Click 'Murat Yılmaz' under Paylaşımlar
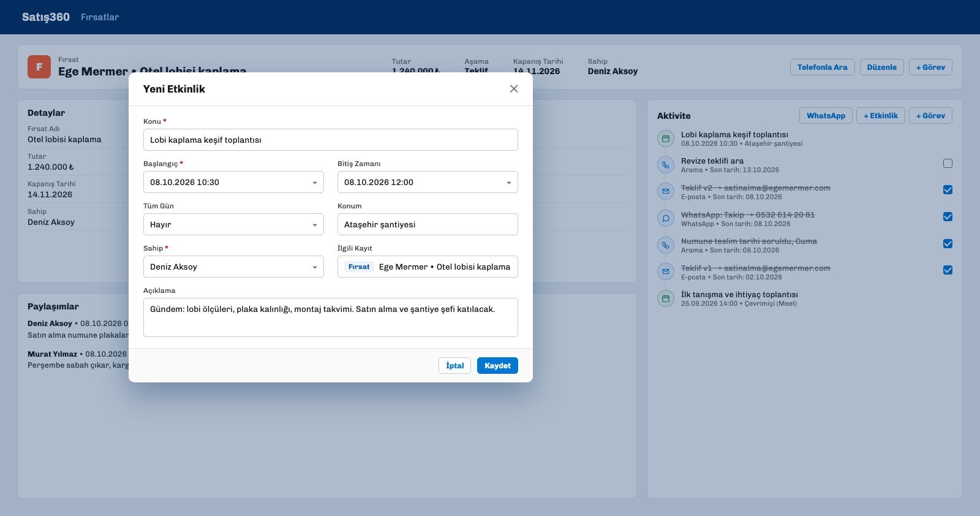 (52, 354)
